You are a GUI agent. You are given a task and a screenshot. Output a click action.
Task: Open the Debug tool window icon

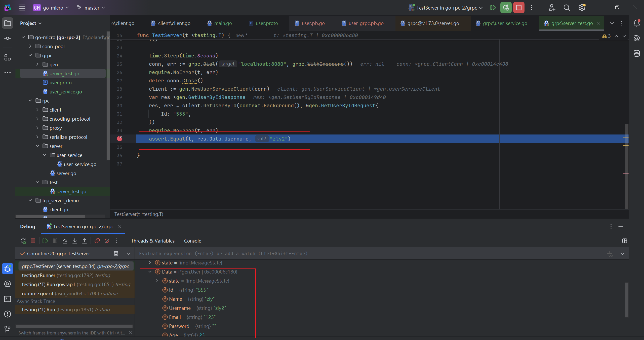click(x=8, y=269)
